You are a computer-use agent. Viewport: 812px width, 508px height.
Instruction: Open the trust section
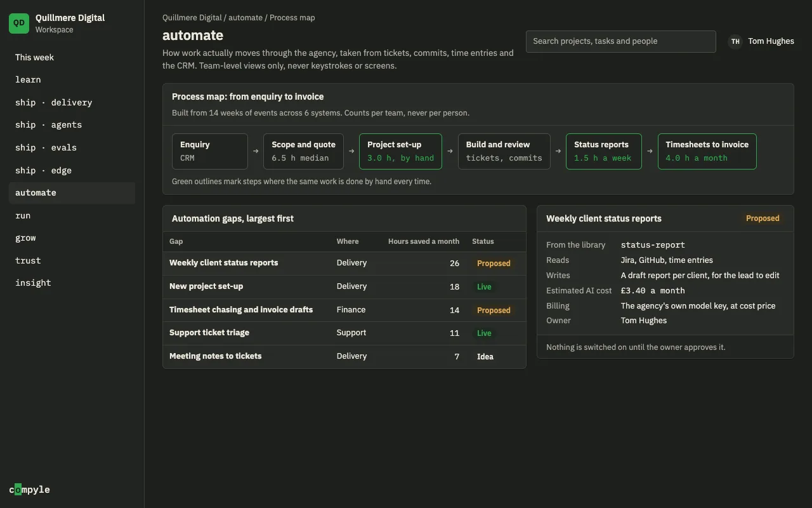pyautogui.click(x=72, y=260)
